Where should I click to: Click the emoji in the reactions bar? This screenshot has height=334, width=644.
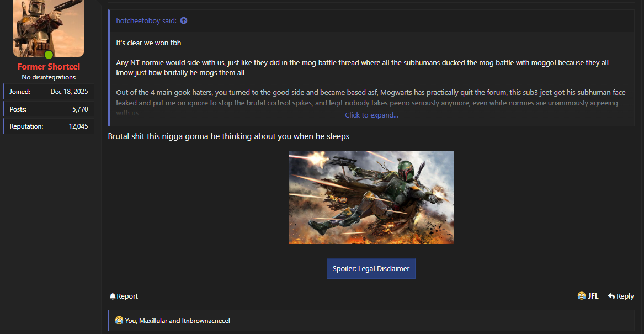click(x=119, y=320)
